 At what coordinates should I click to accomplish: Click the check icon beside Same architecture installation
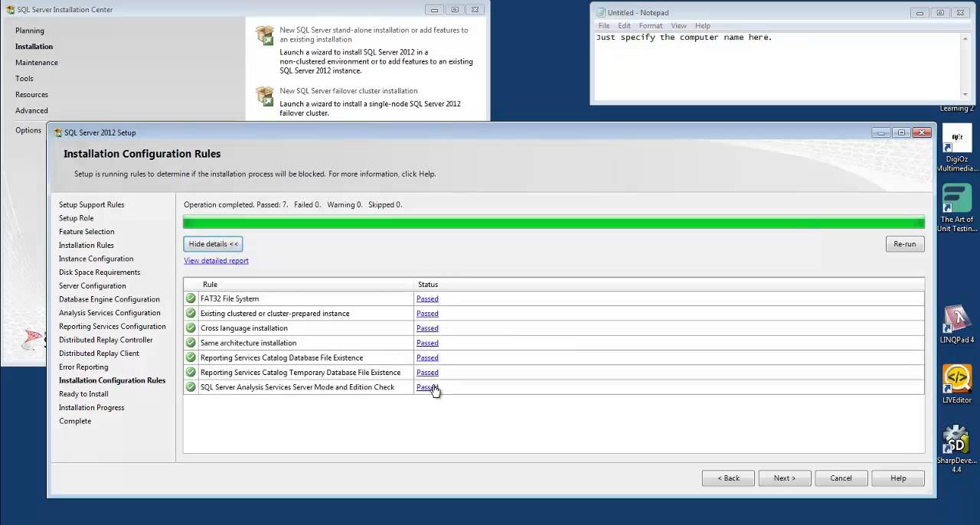pos(191,343)
